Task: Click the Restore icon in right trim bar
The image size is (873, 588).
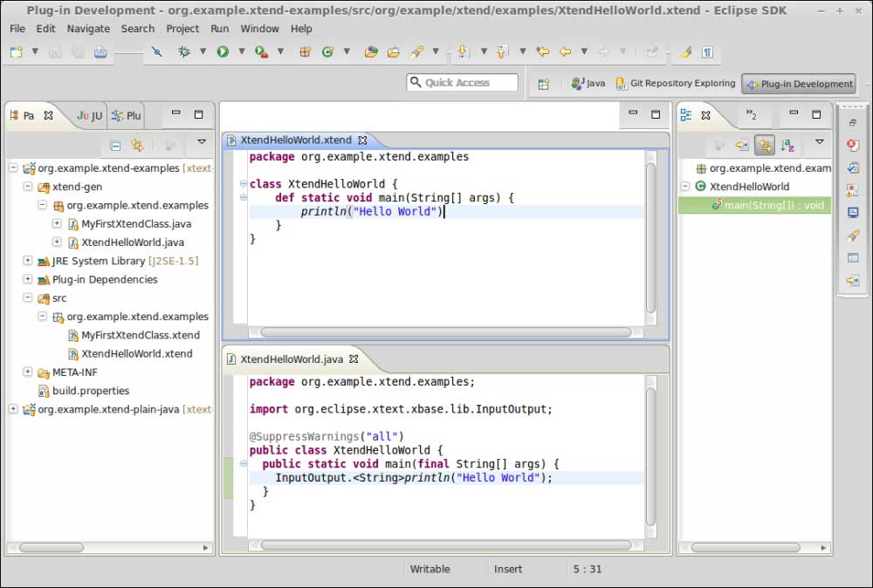Action: 853,123
